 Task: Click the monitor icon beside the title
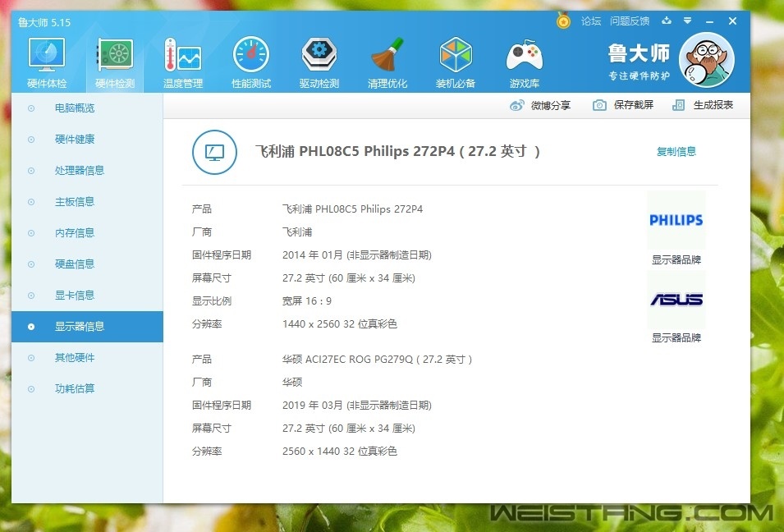tap(214, 152)
